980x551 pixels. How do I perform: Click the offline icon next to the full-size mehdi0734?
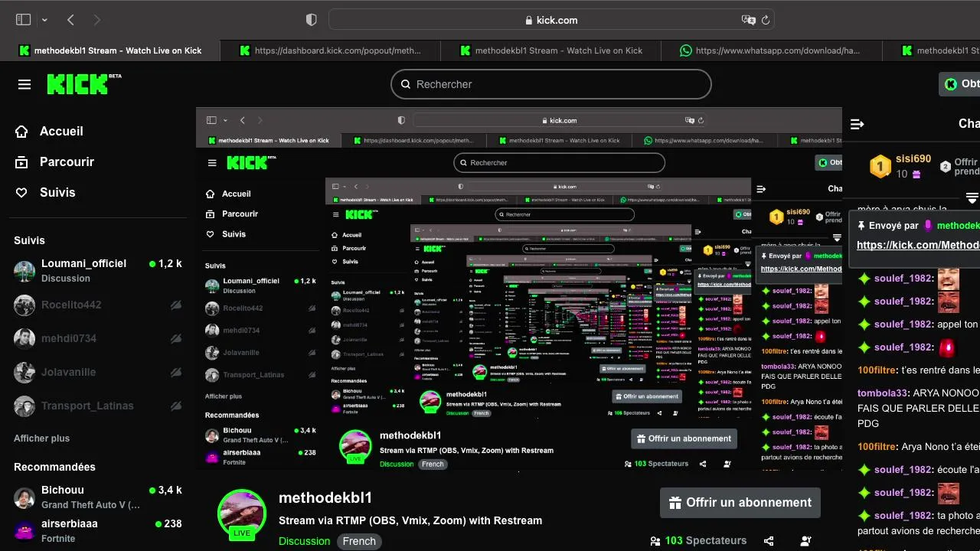(x=176, y=338)
